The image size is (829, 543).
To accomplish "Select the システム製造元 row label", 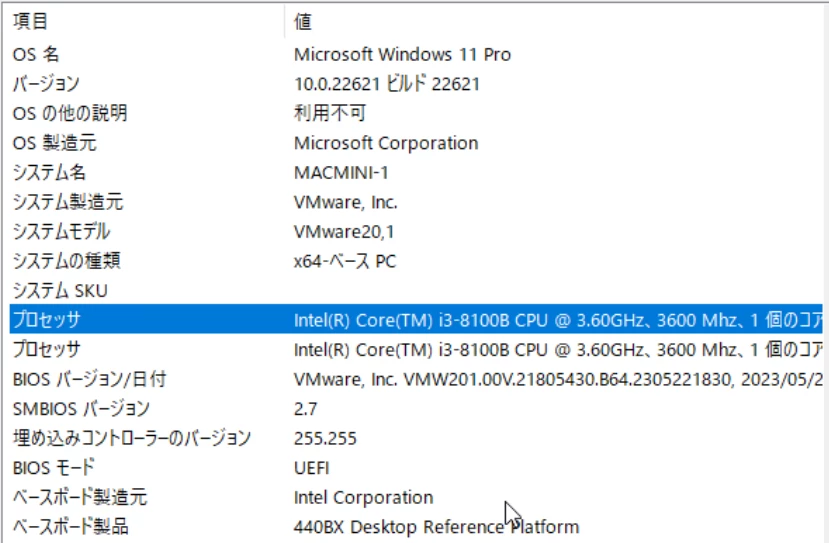I will (68, 202).
